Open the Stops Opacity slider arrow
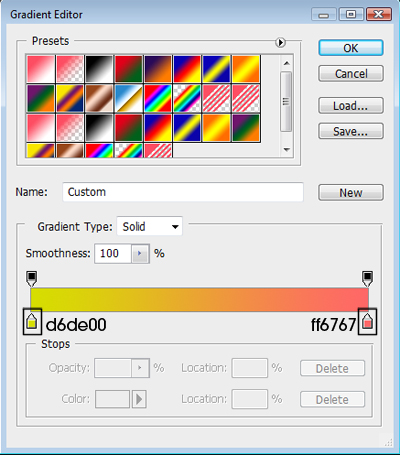Image resolution: width=400 pixels, height=455 pixels. pyautogui.click(x=140, y=368)
